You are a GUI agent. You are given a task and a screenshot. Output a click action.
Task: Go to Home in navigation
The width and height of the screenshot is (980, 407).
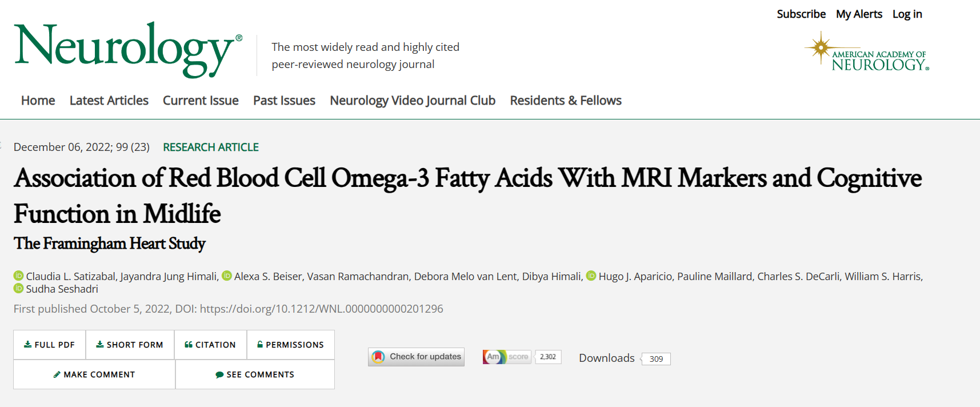click(38, 101)
